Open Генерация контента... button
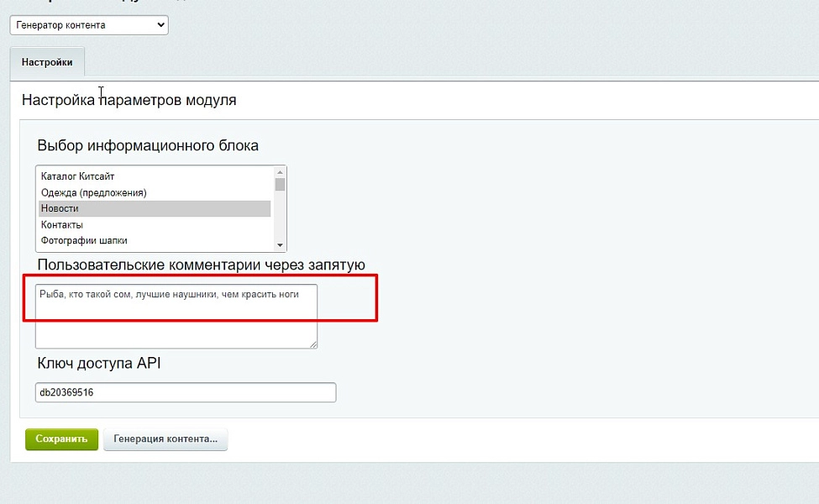This screenshot has width=819, height=504. pyautogui.click(x=165, y=439)
